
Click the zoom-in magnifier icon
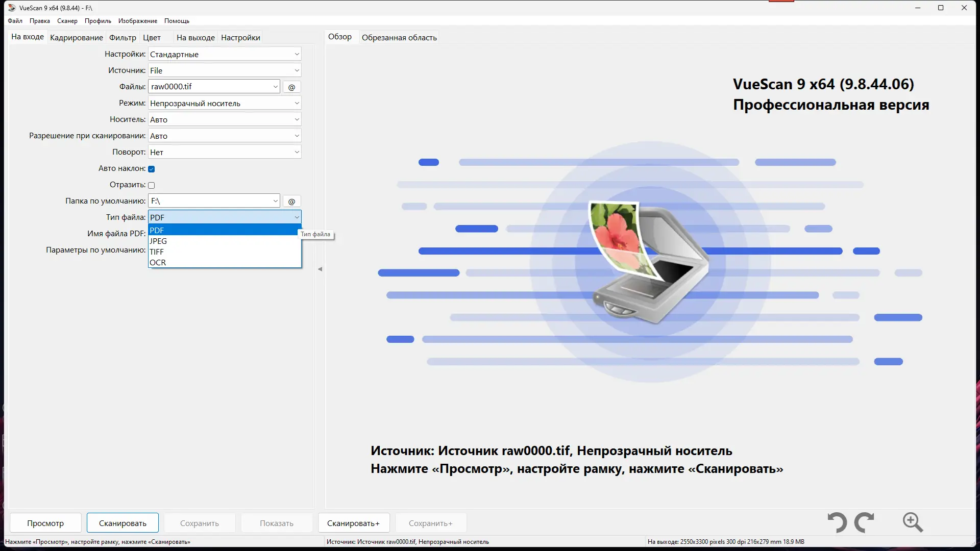point(913,522)
